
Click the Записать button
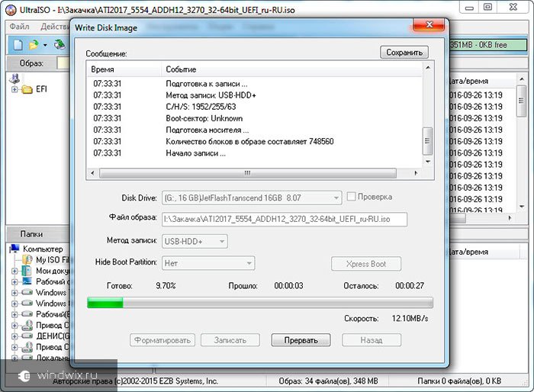click(x=230, y=340)
